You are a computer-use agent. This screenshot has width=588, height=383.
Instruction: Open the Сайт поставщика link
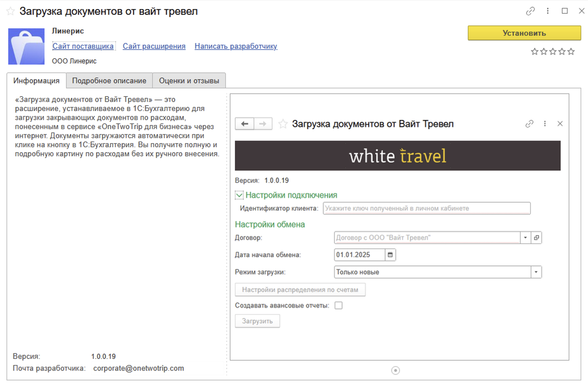83,46
